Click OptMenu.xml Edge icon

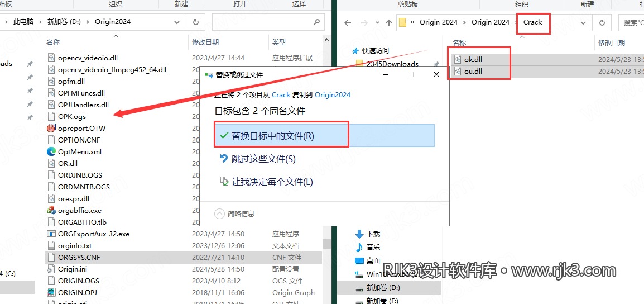(51, 151)
